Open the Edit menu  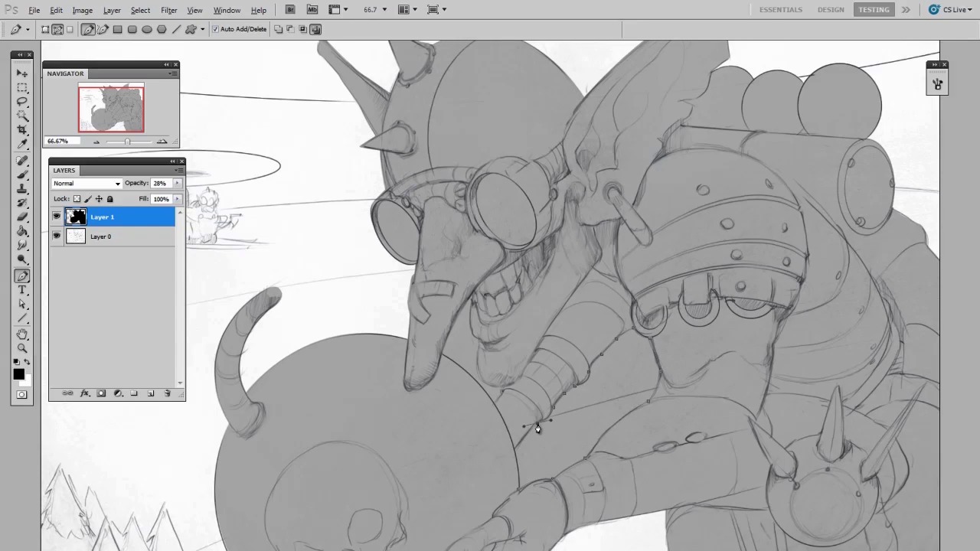tap(57, 10)
